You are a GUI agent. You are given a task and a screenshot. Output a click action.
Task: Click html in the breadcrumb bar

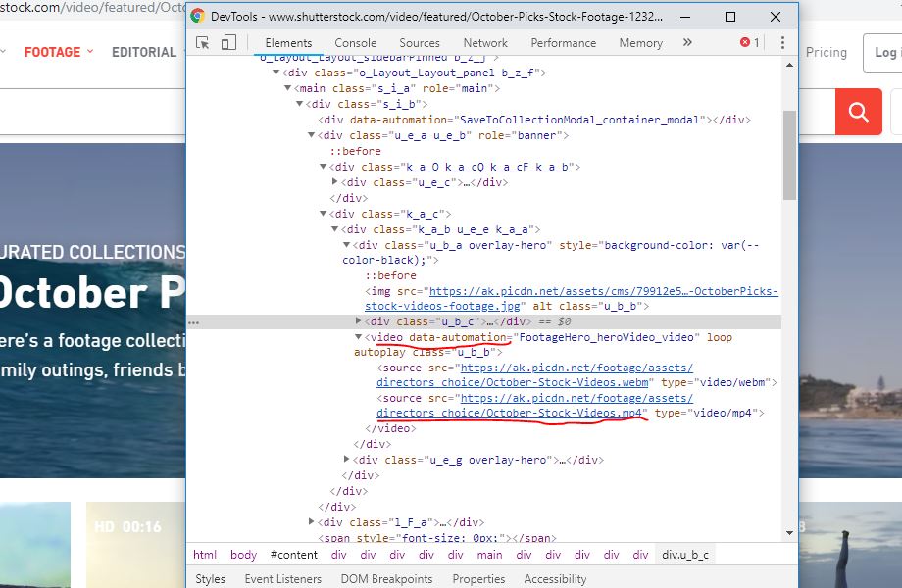pos(205,555)
